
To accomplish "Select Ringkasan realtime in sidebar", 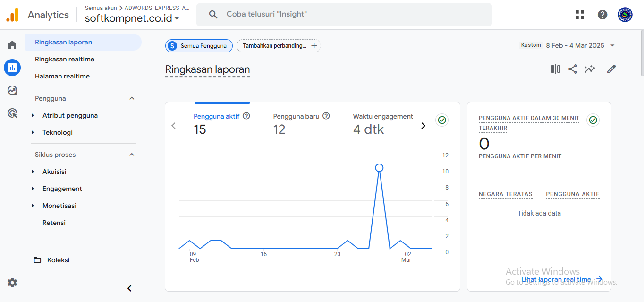I will click(65, 59).
